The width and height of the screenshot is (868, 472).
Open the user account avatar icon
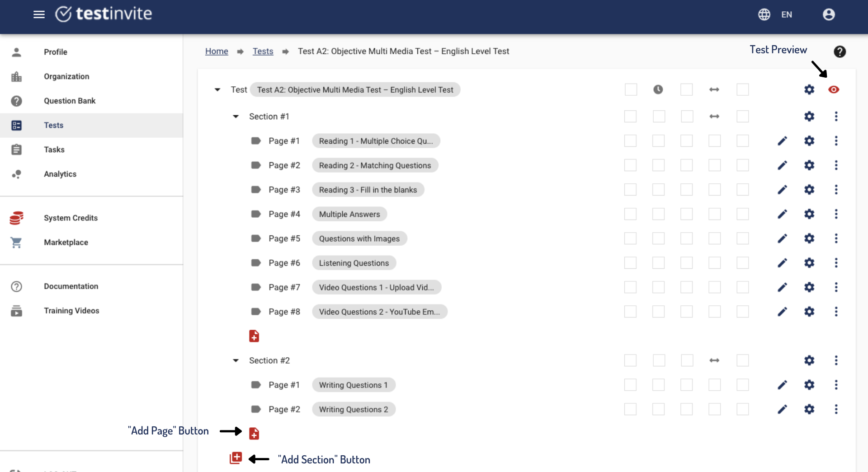tap(829, 14)
